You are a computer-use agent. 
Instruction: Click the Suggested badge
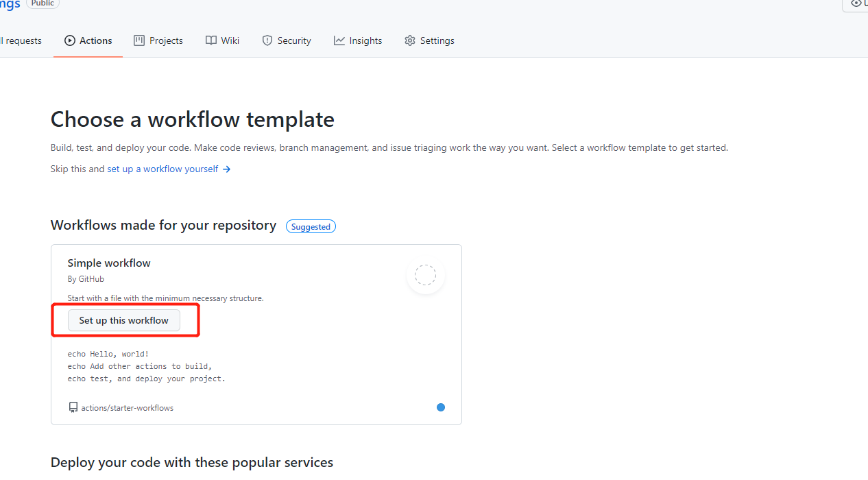point(311,226)
